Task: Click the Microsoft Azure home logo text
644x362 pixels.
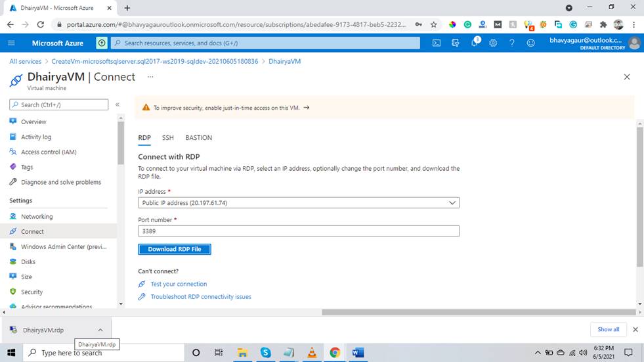Action: click(58, 43)
